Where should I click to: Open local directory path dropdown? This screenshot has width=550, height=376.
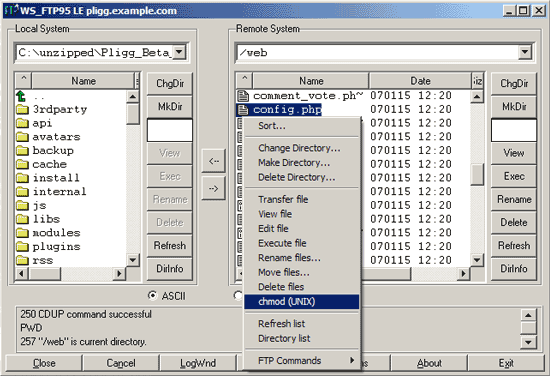[179, 53]
